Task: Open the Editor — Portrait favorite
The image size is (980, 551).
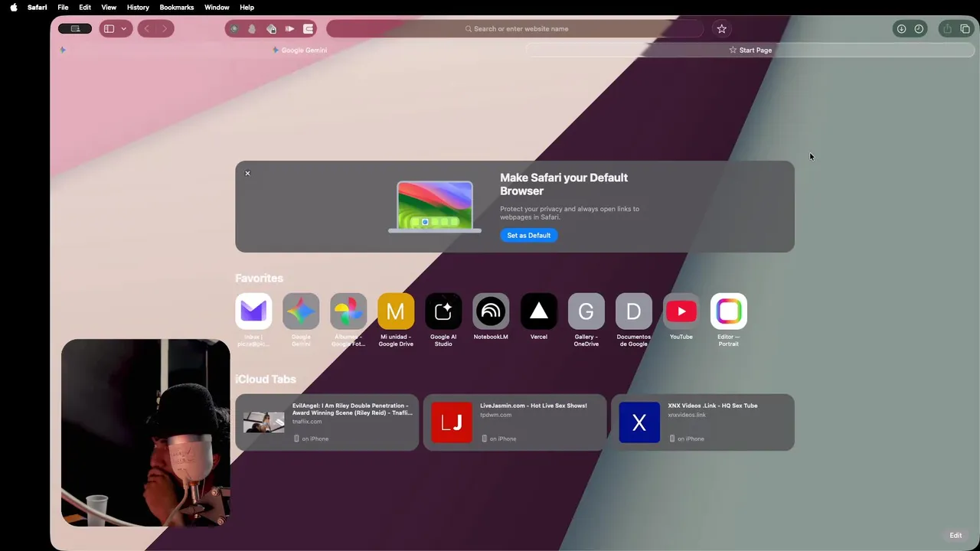Action: pos(729,311)
